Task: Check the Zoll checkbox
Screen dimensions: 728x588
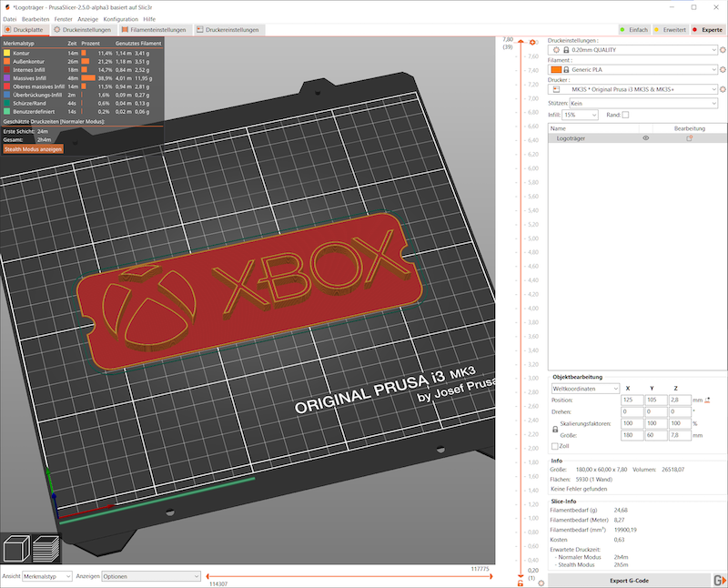Action: click(x=556, y=447)
